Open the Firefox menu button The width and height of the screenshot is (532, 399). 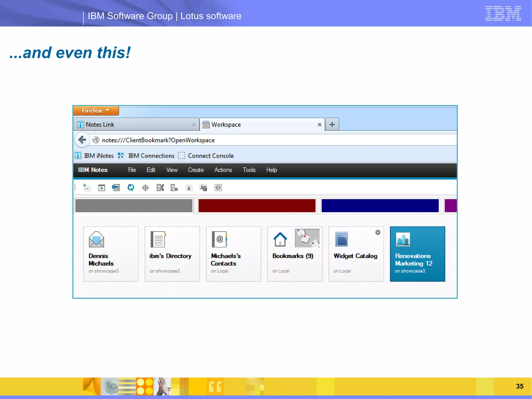pos(96,110)
